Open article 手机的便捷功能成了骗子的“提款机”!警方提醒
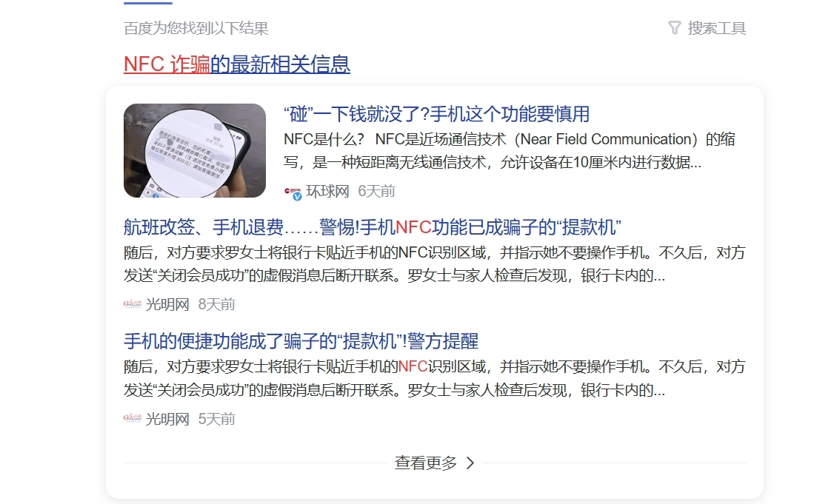The height and width of the screenshot is (504, 834). pyautogui.click(x=301, y=340)
